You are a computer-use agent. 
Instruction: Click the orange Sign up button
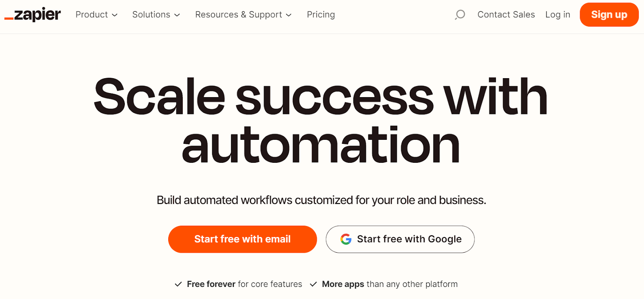click(x=609, y=15)
